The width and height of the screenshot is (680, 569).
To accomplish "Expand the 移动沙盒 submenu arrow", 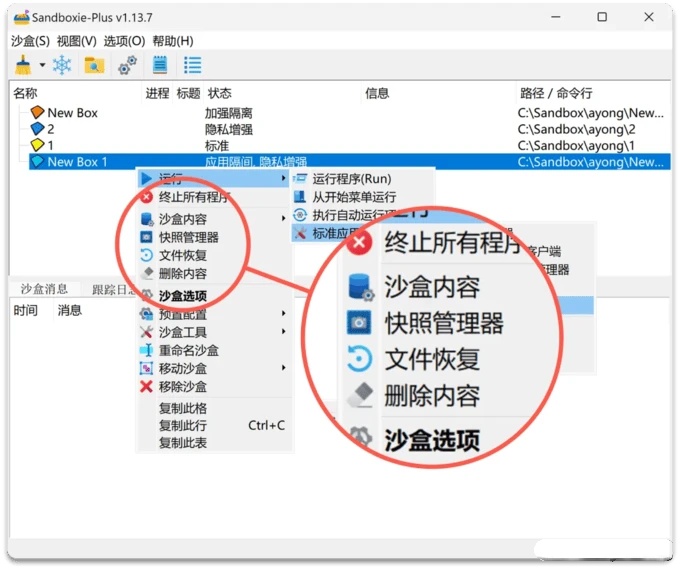I will (283, 368).
